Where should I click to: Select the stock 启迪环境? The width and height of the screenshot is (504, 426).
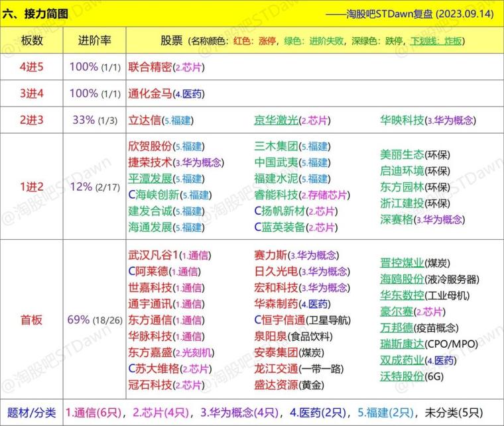click(x=402, y=171)
